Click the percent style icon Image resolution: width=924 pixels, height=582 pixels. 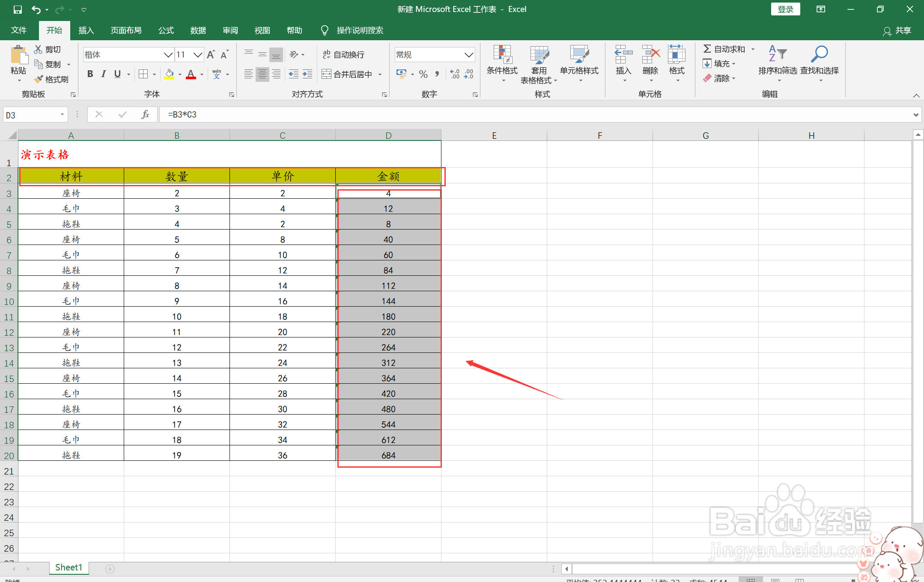[x=423, y=74]
